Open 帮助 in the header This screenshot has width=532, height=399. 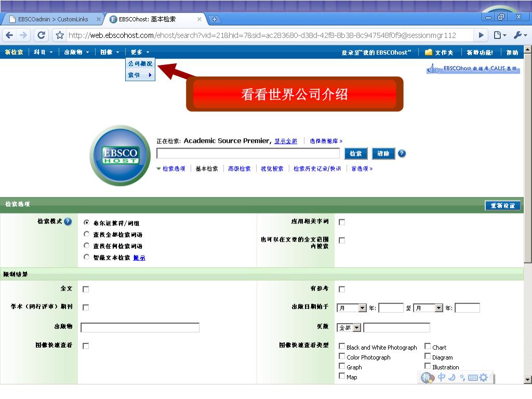tap(512, 52)
